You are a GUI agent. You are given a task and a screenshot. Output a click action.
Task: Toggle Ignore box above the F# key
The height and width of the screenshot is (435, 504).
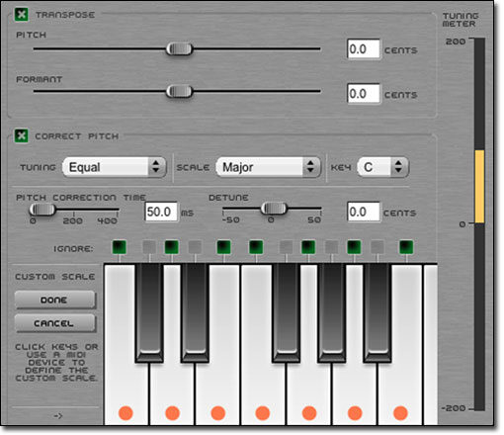[286, 247]
